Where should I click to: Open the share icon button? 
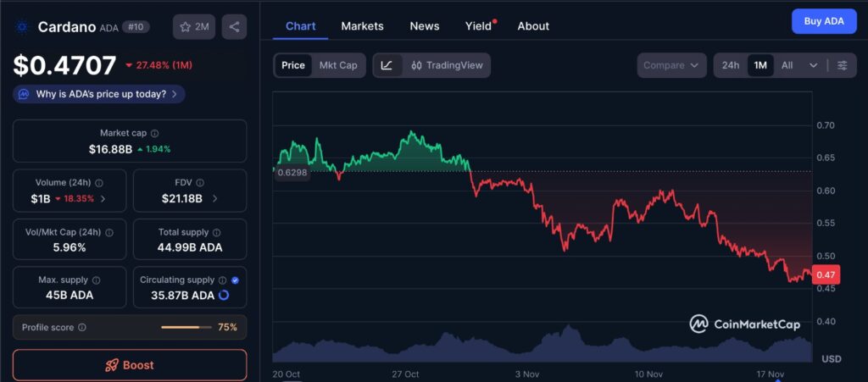click(234, 26)
